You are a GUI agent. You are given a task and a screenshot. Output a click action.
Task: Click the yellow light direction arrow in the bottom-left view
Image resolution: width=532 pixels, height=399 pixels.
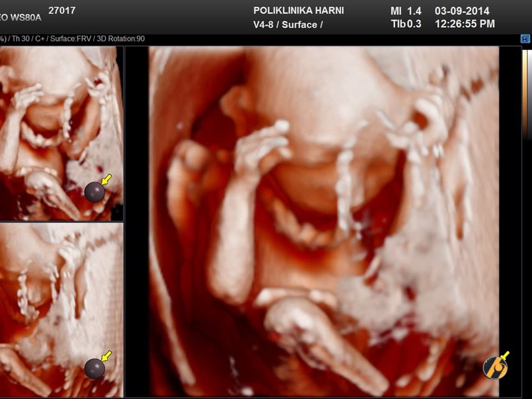[106, 355]
